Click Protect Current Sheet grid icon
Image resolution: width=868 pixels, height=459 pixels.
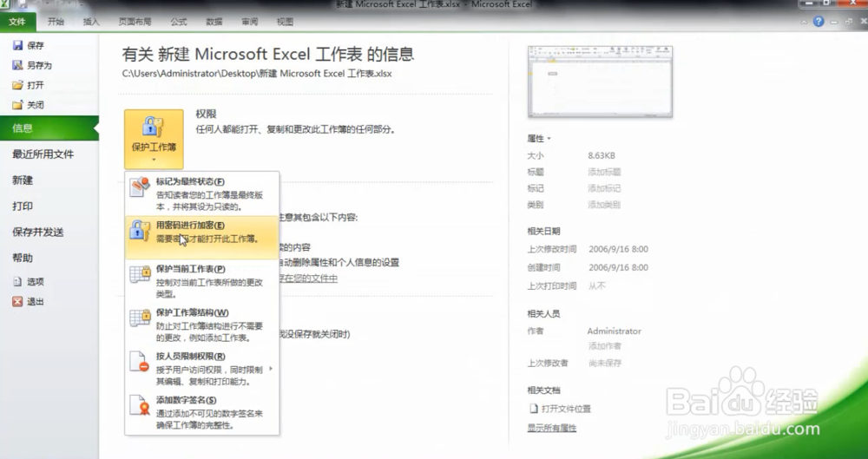140,274
